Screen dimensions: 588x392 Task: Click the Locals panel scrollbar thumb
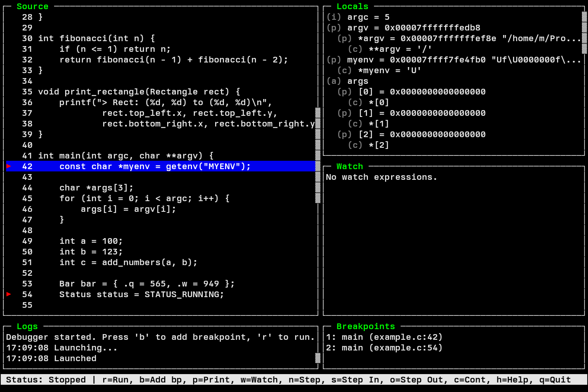pyautogui.click(x=584, y=33)
